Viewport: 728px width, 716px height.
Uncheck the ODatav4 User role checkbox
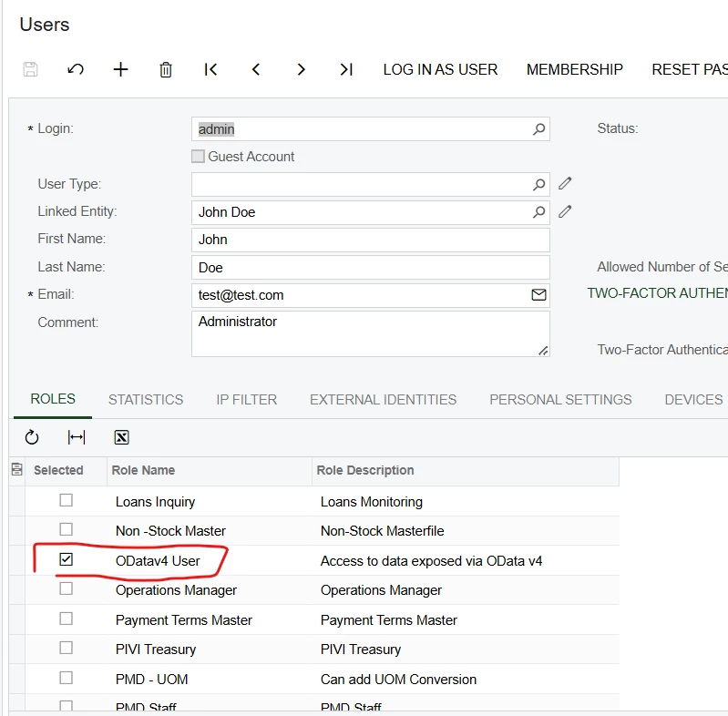66,559
